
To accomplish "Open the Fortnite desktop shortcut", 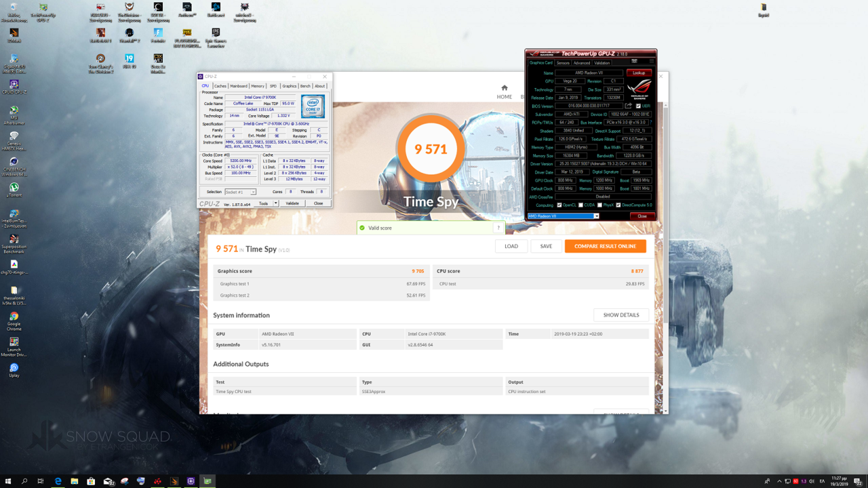I will (158, 35).
